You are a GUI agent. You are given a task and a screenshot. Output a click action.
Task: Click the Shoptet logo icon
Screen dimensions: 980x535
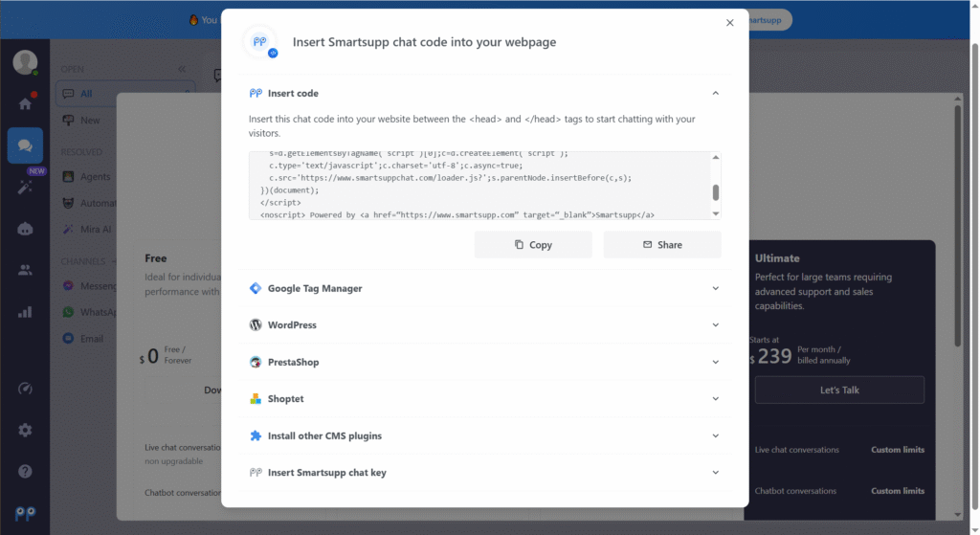[255, 399]
